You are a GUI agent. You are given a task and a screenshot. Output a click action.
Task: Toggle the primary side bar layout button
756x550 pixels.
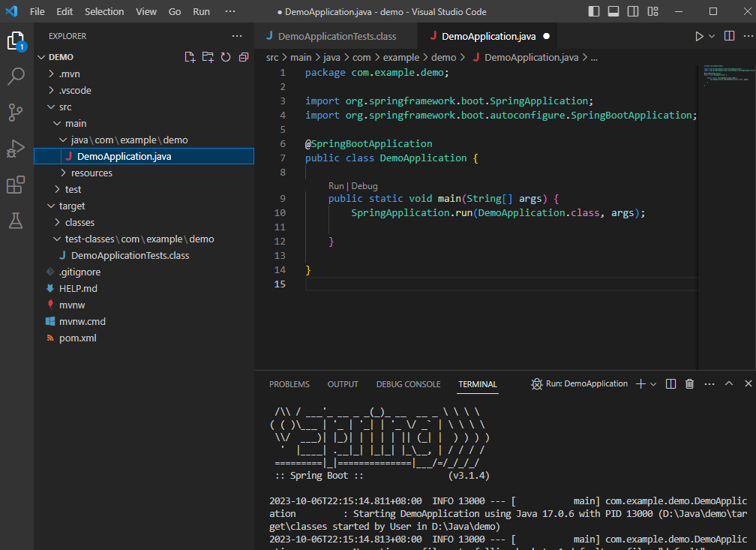(594, 12)
